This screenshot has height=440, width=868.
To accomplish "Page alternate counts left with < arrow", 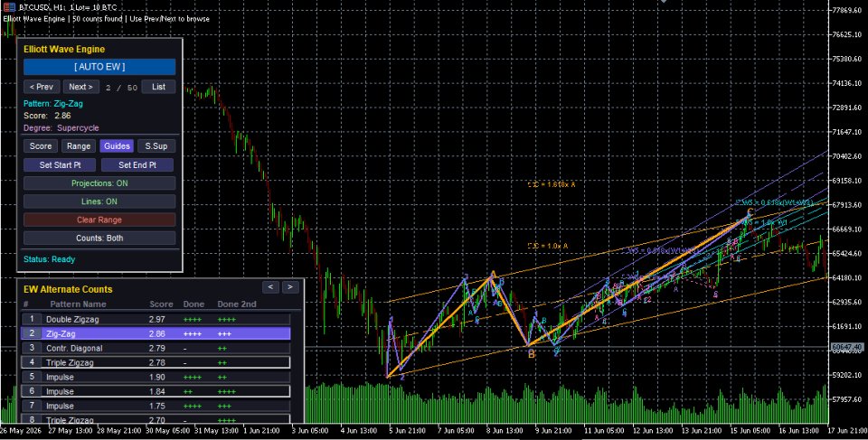I will (270, 286).
